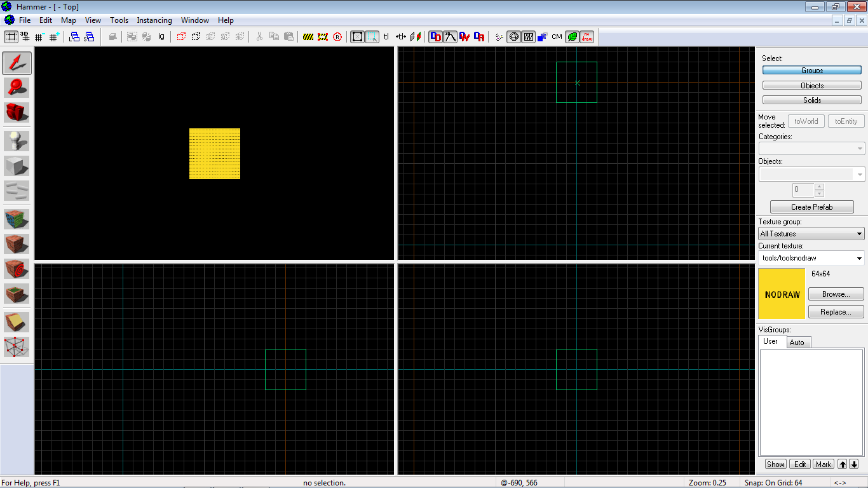The height and width of the screenshot is (488, 868).
Task: Open the Edit menu
Action: (46, 20)
